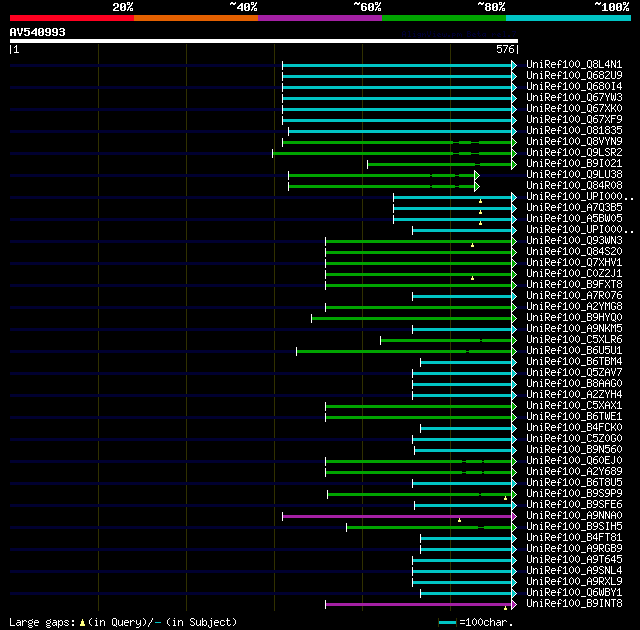Select UniRef100_B9SFE6 hit name
Viewport: 640px width, 630px height.
574,505
